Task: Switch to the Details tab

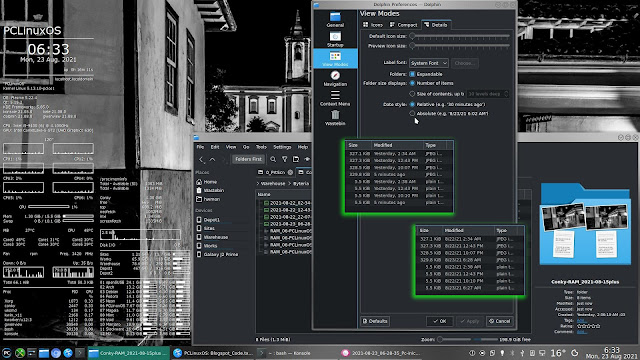Action: point(436,25)
